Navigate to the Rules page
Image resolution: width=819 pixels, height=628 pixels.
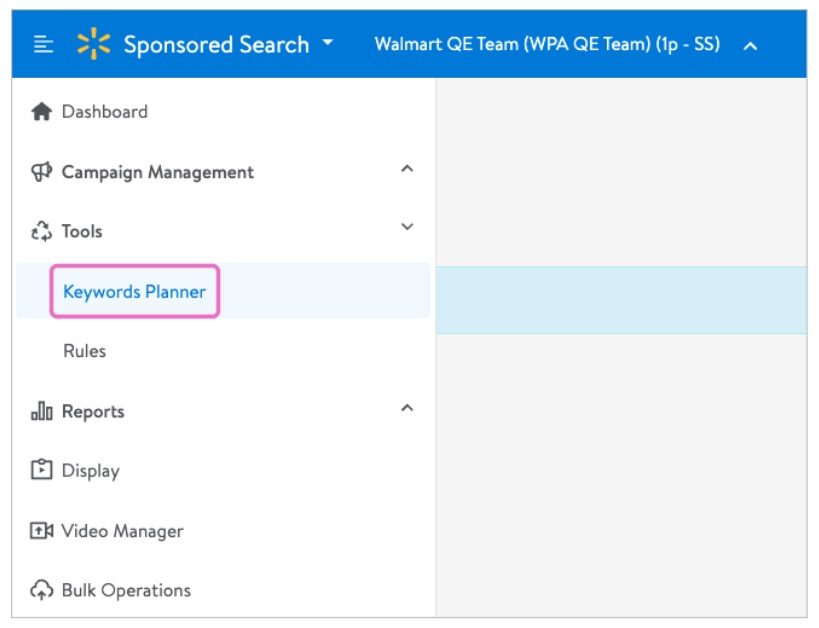pos(84,351)
